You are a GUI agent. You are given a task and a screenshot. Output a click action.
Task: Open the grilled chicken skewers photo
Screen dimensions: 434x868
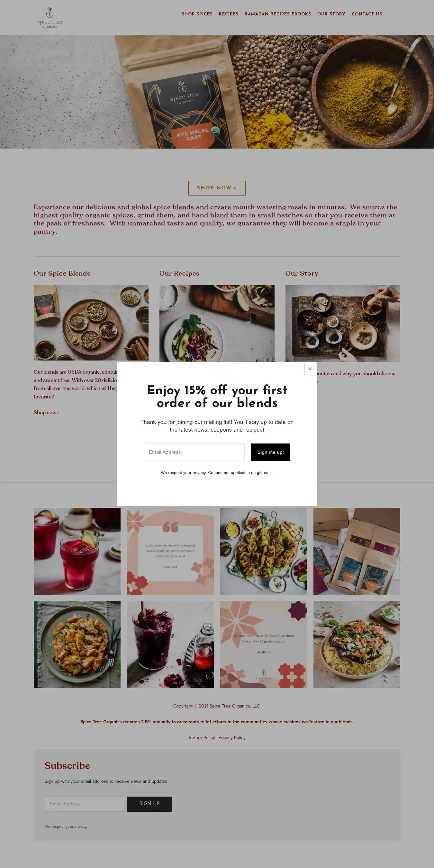pyautogui.click(x=264, y=551)
